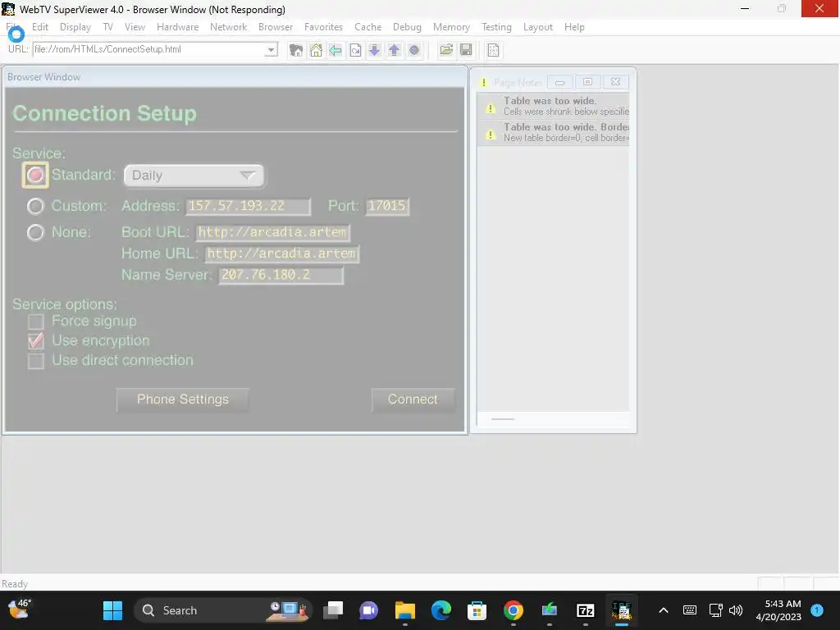The height and width of the screenshot is (630, 840).
Task: Click the round purple stop icon
Action: (x=414, y=50)
